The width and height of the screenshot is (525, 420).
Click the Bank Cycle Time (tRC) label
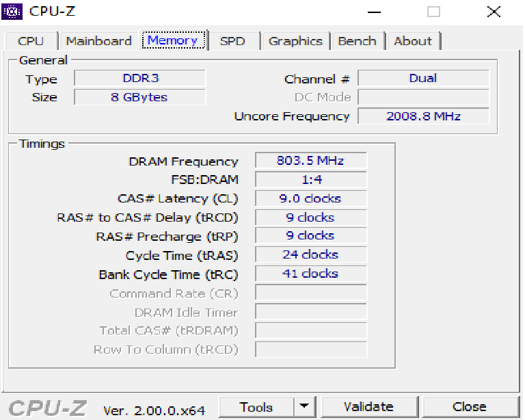point(168,275)
